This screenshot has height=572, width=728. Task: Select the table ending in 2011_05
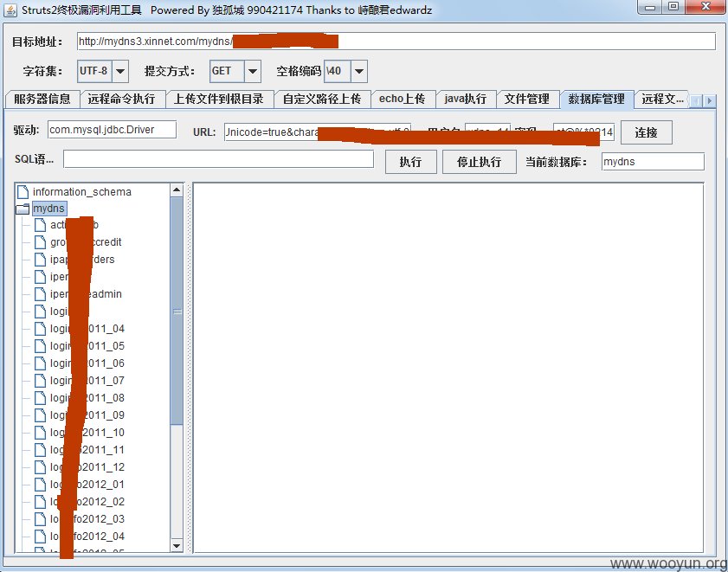tap(87, 346)
